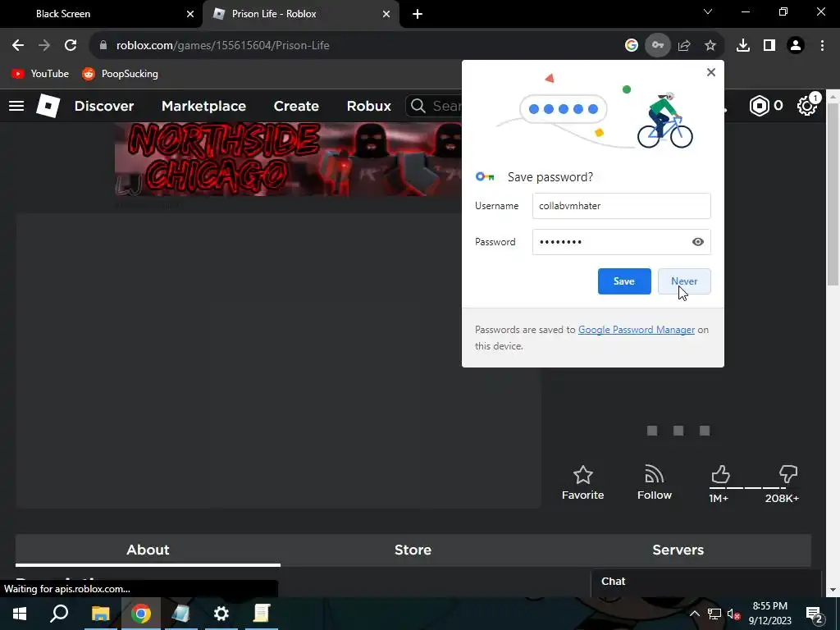Go to Robux in Roblox navigation
This screenshot has height=630, width=840.
[368, 106]
